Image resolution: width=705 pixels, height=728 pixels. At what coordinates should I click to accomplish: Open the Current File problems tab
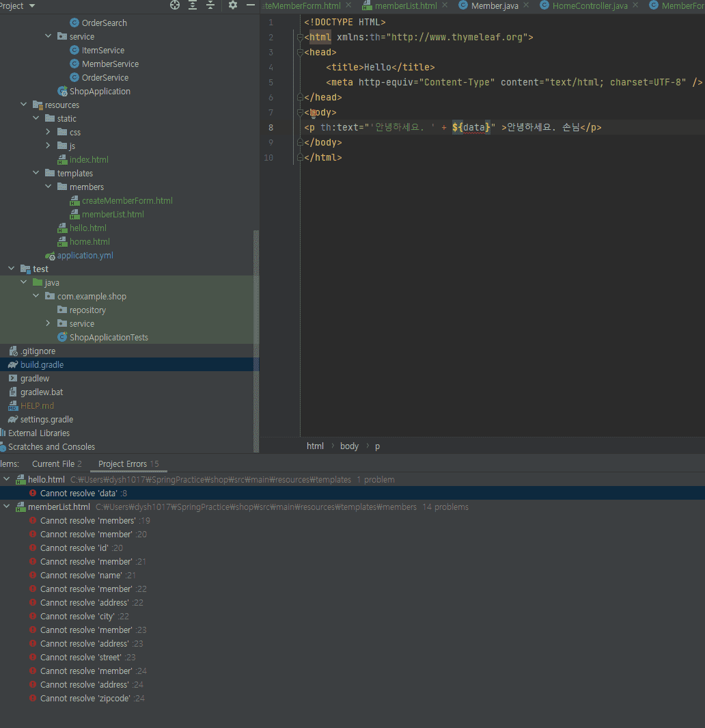[57, 464]
